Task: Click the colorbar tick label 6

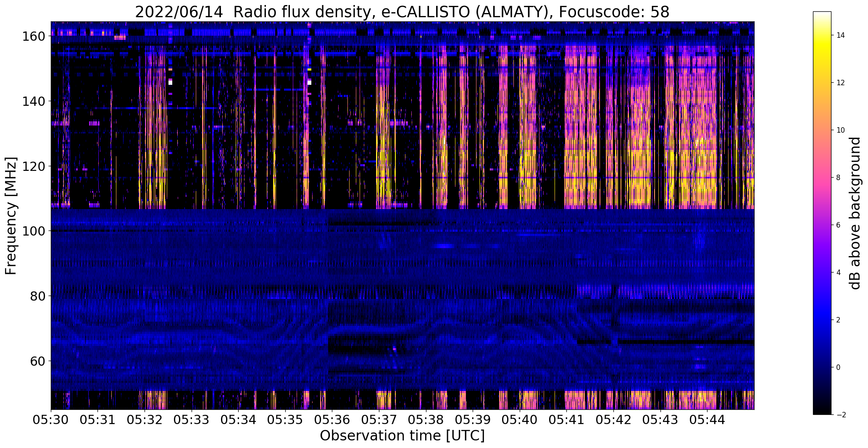Action: (x=839, y=225)
